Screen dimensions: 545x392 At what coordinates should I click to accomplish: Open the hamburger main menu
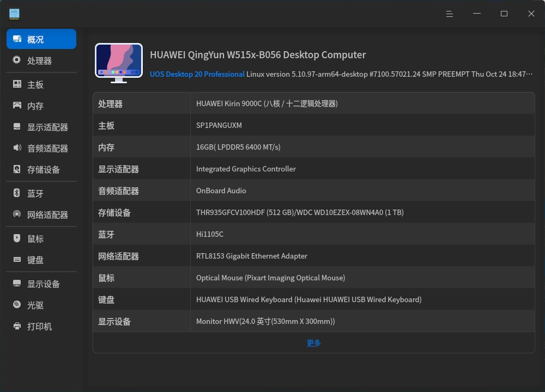tap(450, 14)
